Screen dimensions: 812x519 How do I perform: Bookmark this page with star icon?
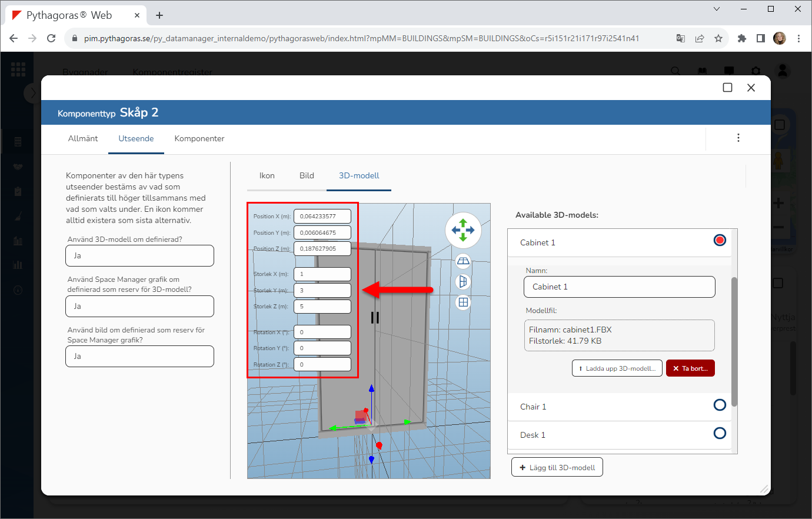tap(718, 38)
